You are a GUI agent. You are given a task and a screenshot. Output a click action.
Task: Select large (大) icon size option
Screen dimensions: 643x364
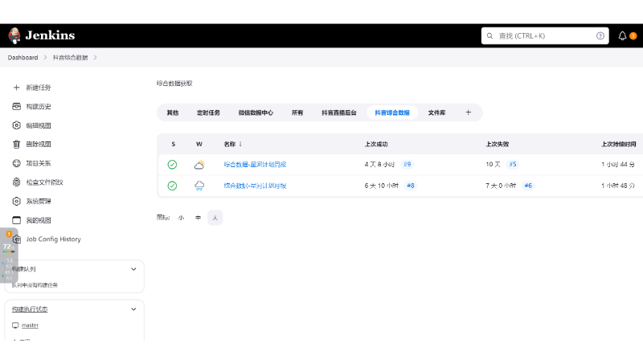pos(215,217)
